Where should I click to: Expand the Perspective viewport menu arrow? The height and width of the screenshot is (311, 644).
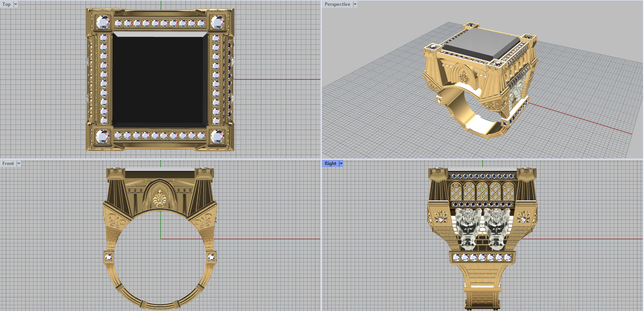[x=355, y=4]
